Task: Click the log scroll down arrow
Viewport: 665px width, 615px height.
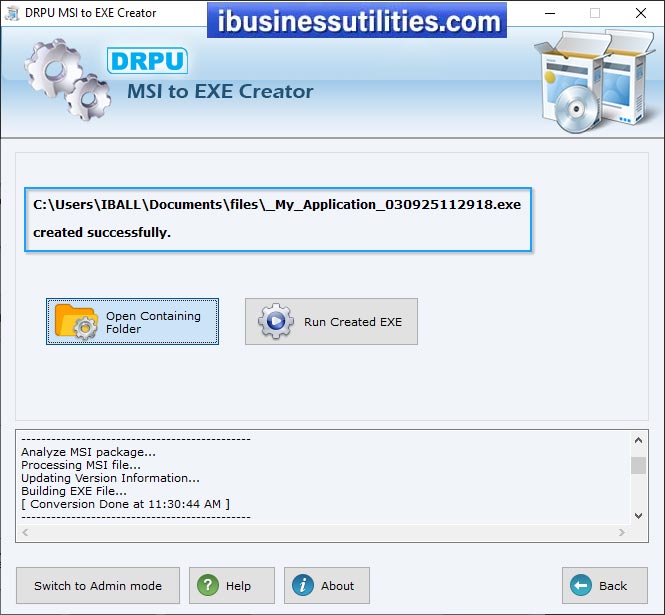Action: [638, 516]
